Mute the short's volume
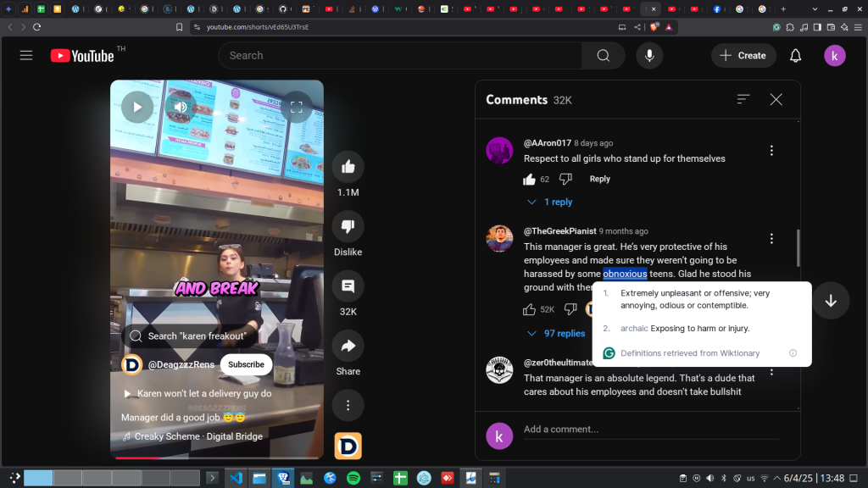Screen dimensions: 868x488 click(181, 107)
